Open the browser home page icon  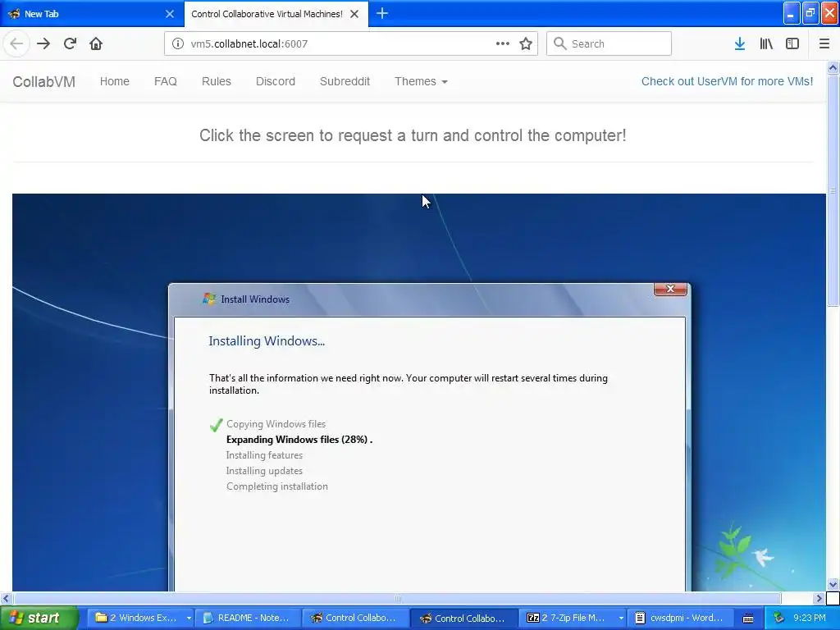pyautogui.click(x=96, y=43)
